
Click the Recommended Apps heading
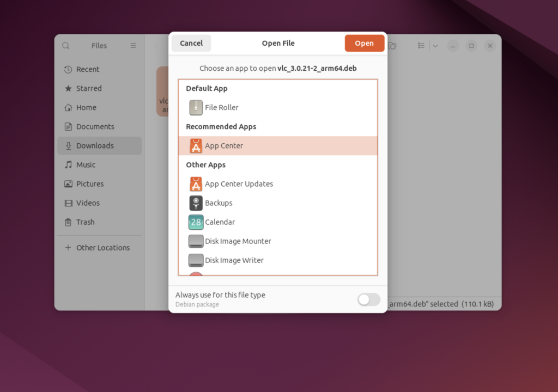click(x=221, y=127)
